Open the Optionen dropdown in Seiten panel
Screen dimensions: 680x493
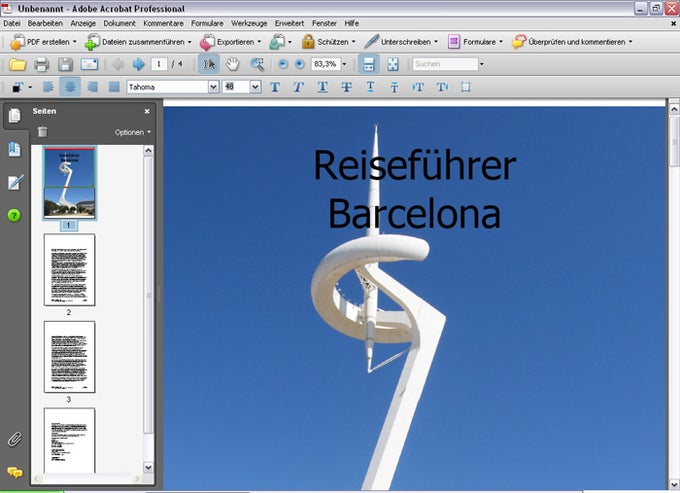(x=133, y=132)
